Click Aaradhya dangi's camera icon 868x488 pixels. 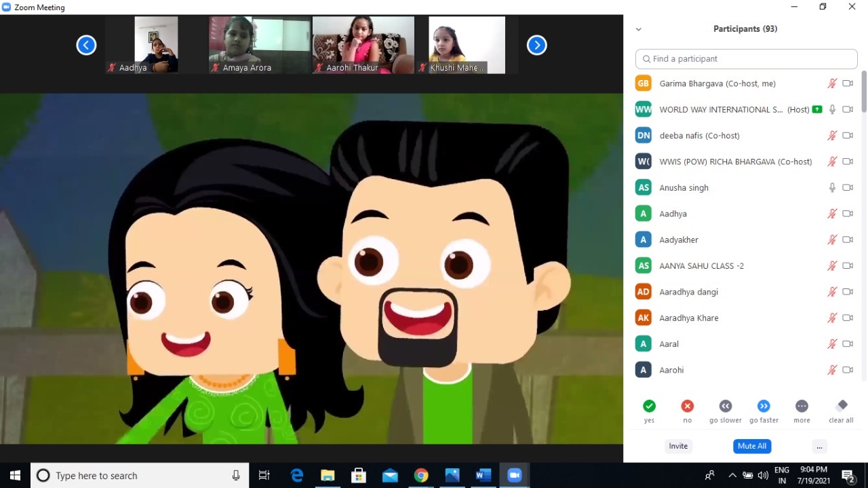pyautogui.click(x=848, y=292)
